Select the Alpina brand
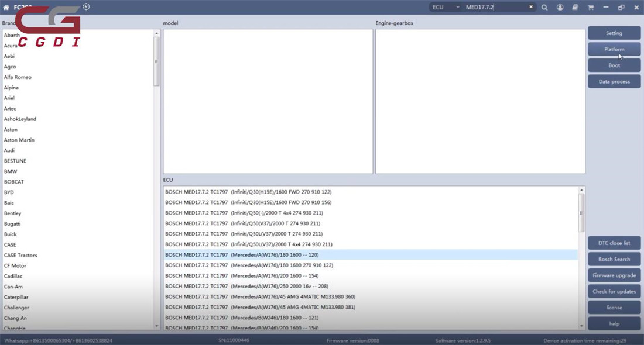This screenshot has width=644, height=345. pos(78,87)
